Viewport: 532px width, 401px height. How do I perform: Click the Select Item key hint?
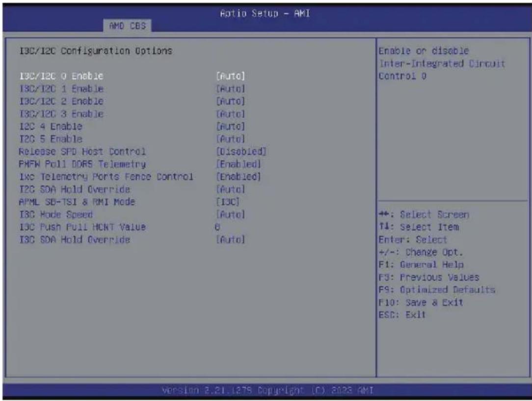(x=419, y=227)
